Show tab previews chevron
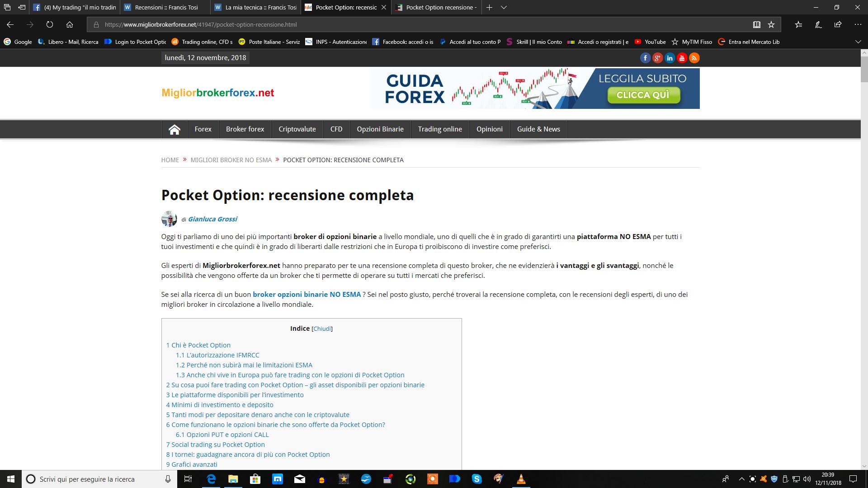The height and width of the screenshot is (488, 868). 504,7
